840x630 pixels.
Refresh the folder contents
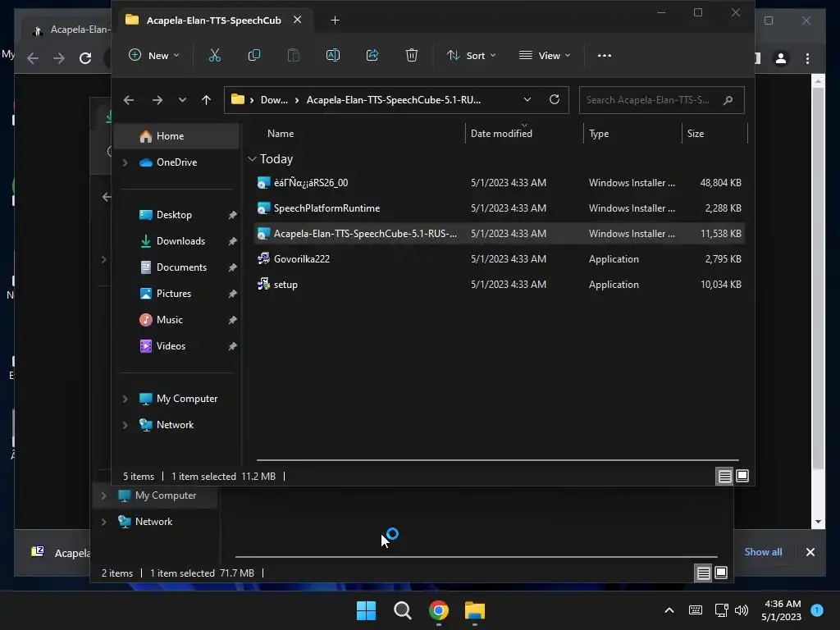(x=555, y=99)
